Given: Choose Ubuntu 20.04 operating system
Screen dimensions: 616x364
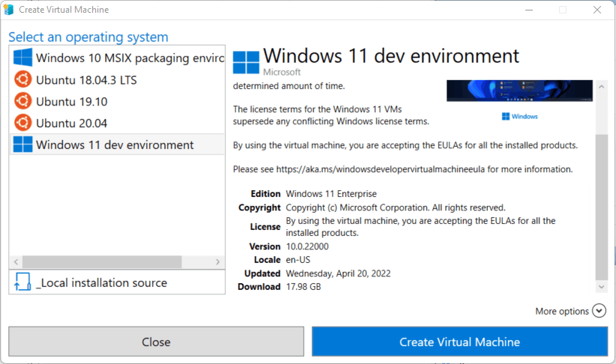Looking at the screenshot, I should [117, 123].
